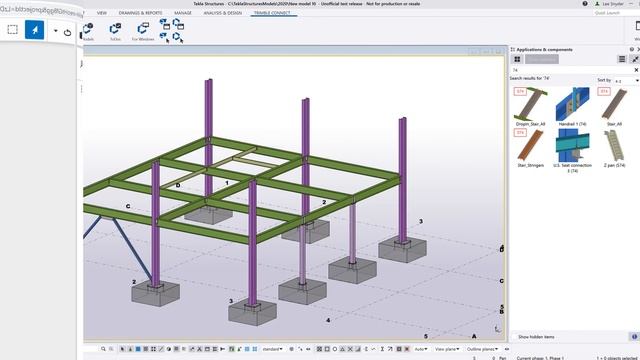Toggle the blue square selection switch
Screen dimensions: 640x360
(138, 349)
